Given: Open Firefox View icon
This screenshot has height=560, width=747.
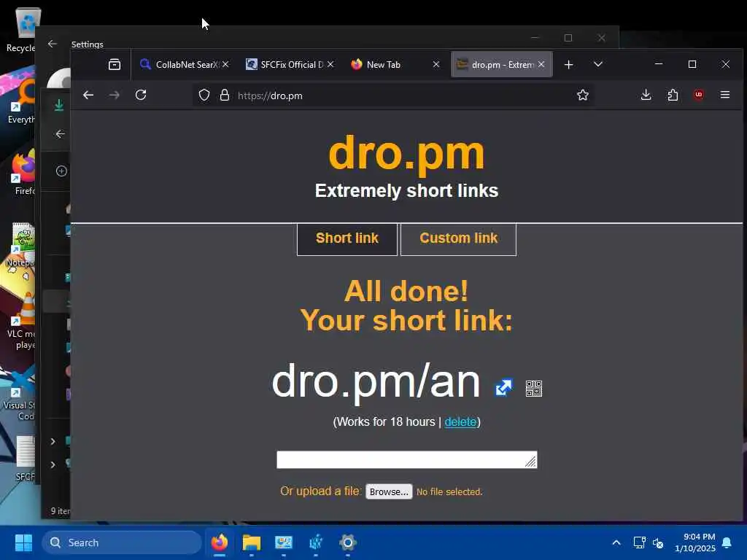Looking at the screenshot, I should (115, 64).
